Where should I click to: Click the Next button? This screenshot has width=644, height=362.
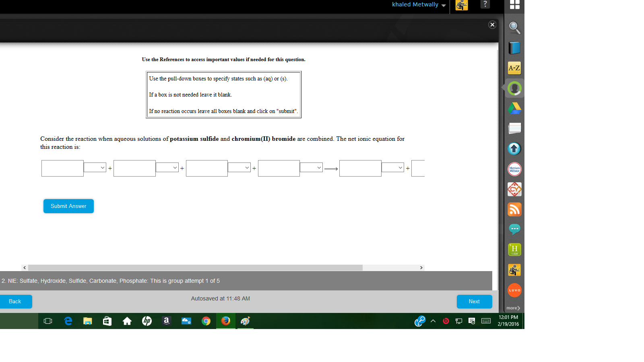pyautogui.click(x=474, y=301)
